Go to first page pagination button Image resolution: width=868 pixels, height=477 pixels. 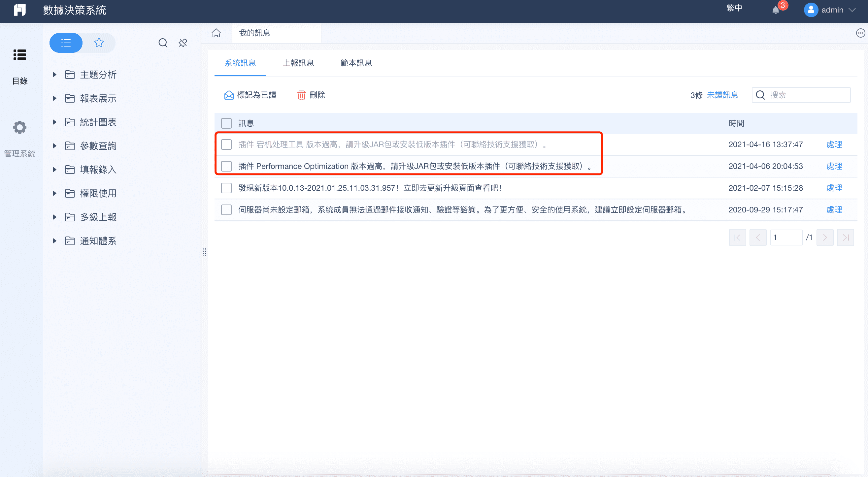click(737, 238)
